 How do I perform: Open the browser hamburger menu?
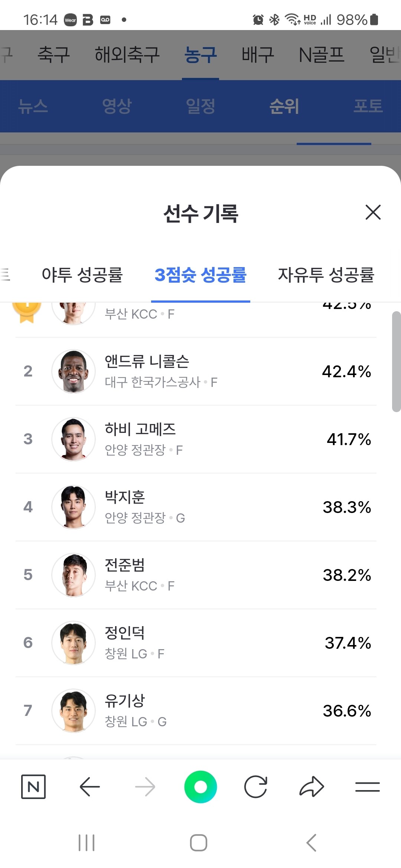point(367,786)
